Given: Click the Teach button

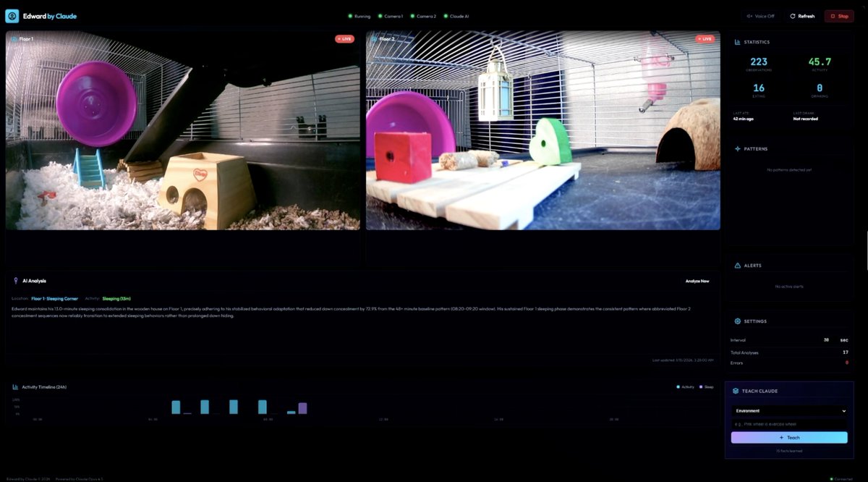Looking at the screenshot, I should [789, 437].
